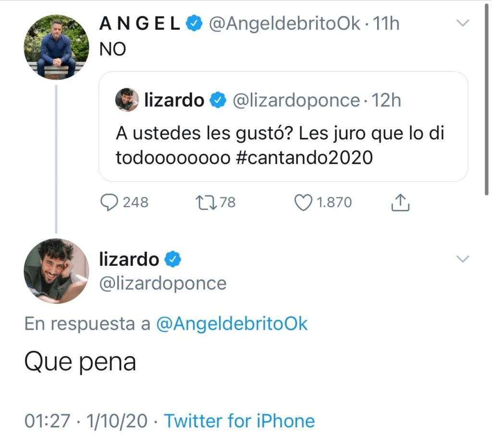The image size is (492, 448).
Task: Open chevron menu on lizardo's reply
Action: click(x=462, y=260)
